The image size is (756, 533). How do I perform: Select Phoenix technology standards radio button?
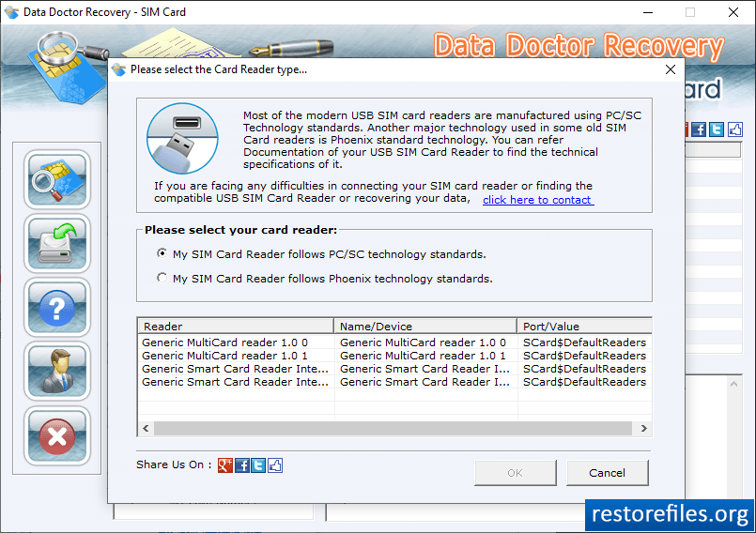pos(162,278)
